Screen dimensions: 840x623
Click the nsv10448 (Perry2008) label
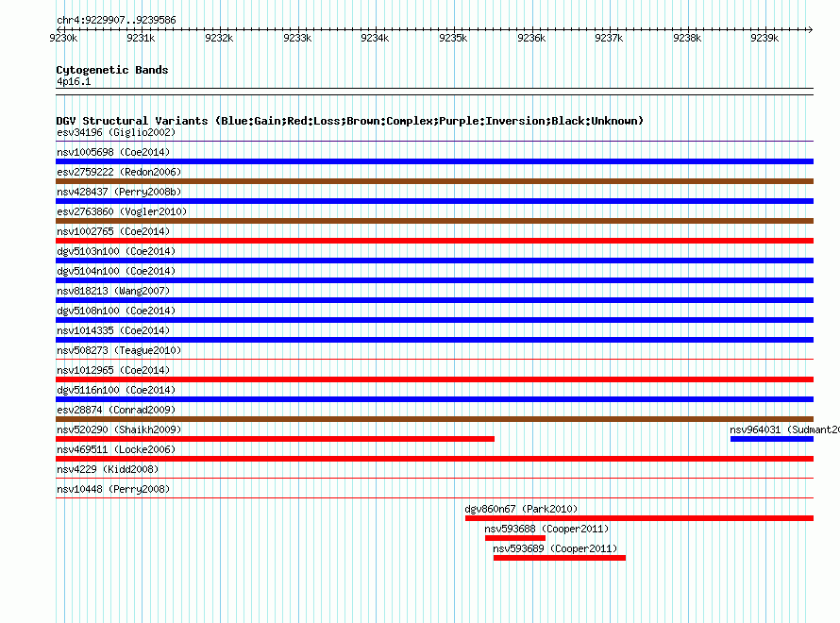113,489
